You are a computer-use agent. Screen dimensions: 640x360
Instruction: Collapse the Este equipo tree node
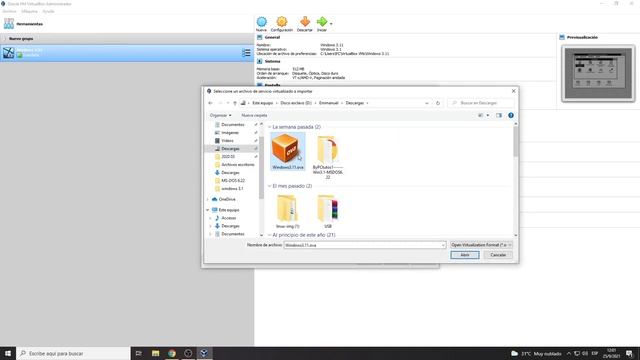pos(208,210)
